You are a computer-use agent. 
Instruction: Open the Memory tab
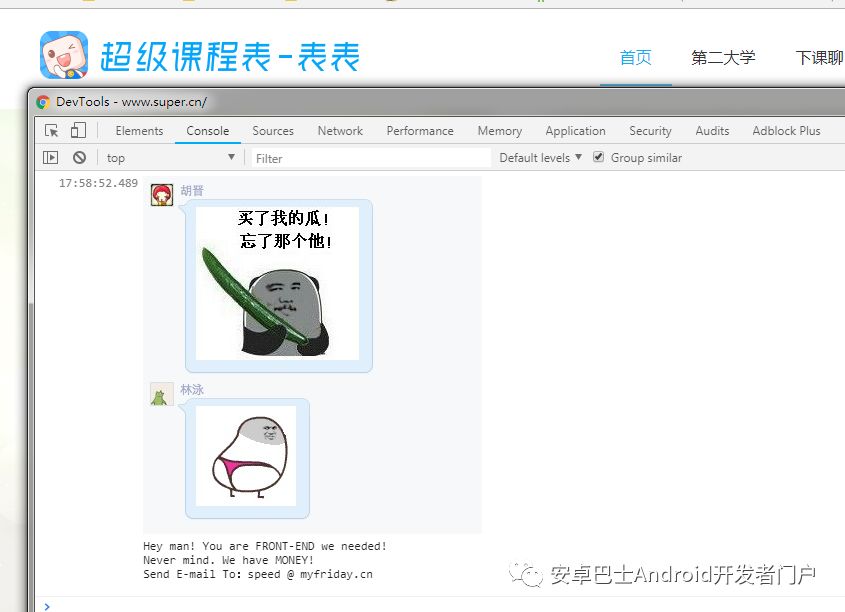500,131
